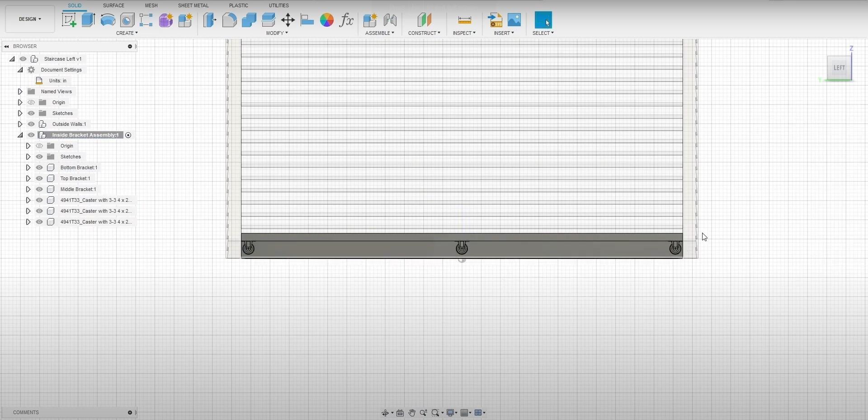Switch to the MESH tab

[151, 5]
